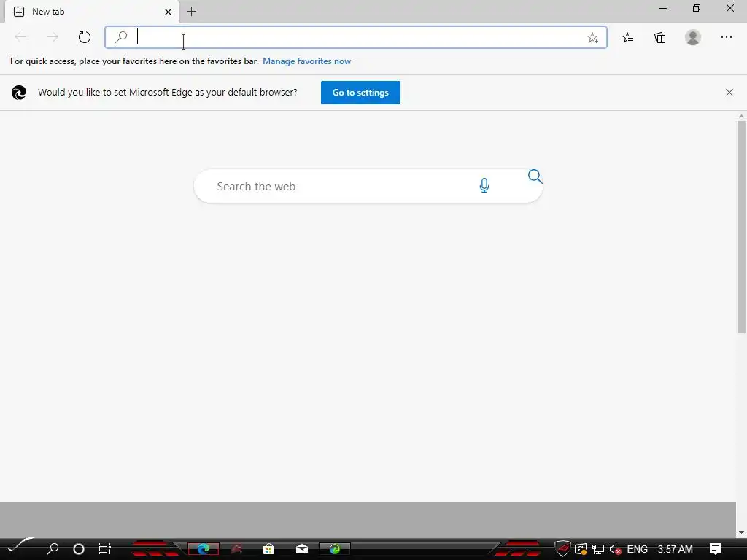Click the tray icon with orange dot

(x=581, y=549)
